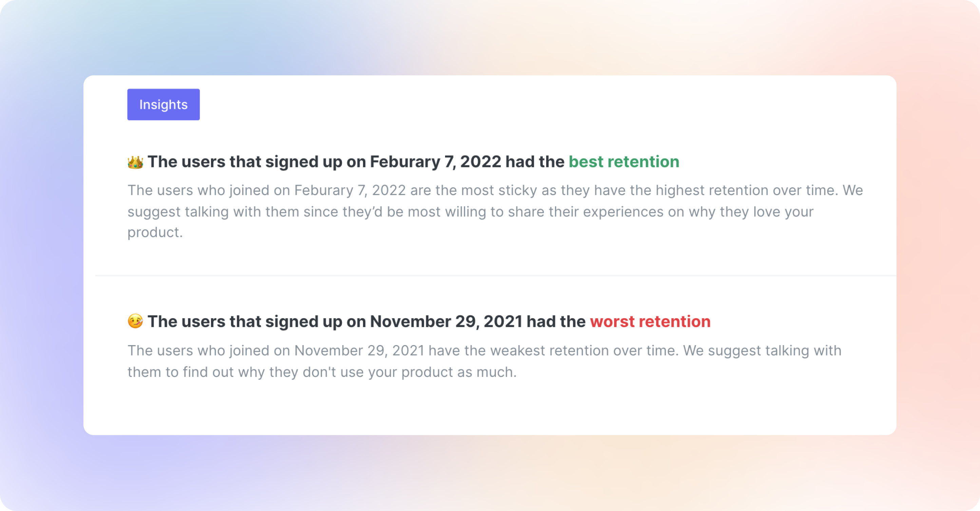This screenshot has width=980, height=511.
Task: Click "Feburary 7, 2022" in the bold heading
Action: [x=435, y=162]
